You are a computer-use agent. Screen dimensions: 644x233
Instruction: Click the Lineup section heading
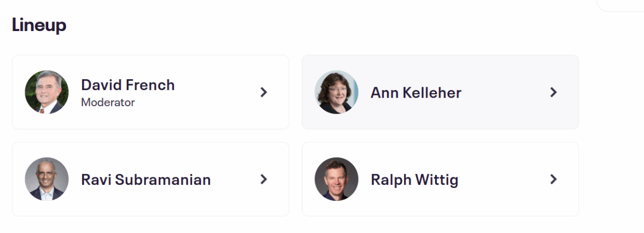click(x=39, y=25)
